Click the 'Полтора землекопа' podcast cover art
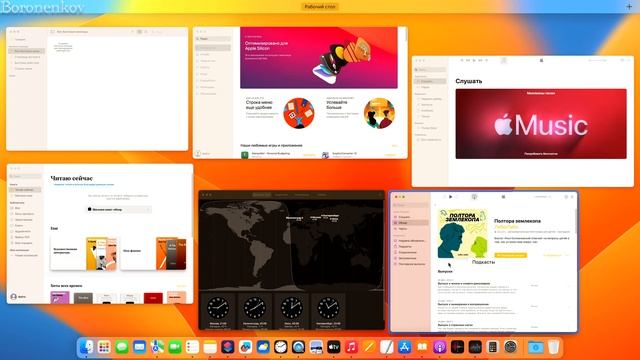The width and height of the screenshot is (640, 360). coord(462,233)
